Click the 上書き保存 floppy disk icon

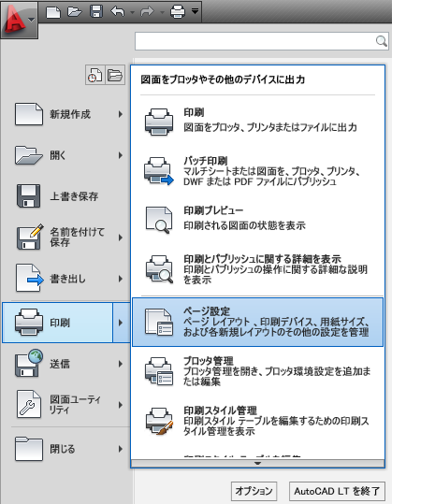point(29,196)
